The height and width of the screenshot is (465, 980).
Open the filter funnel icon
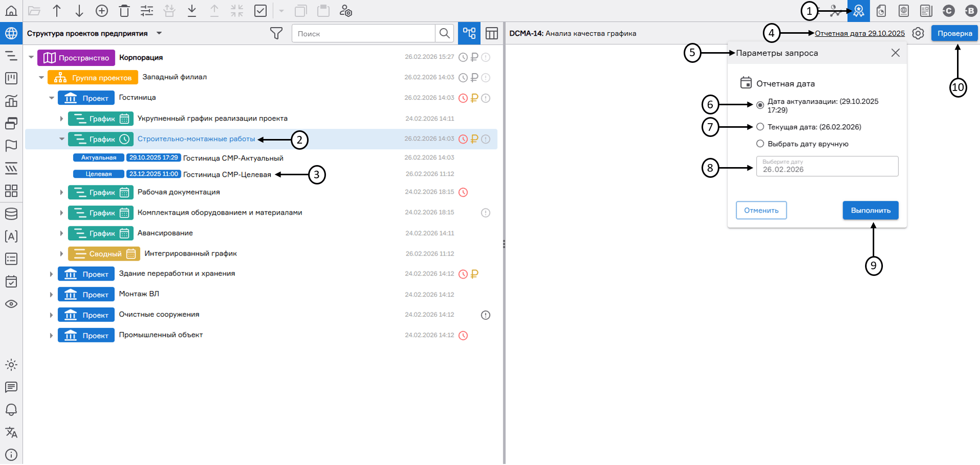[x=276, y=34]
